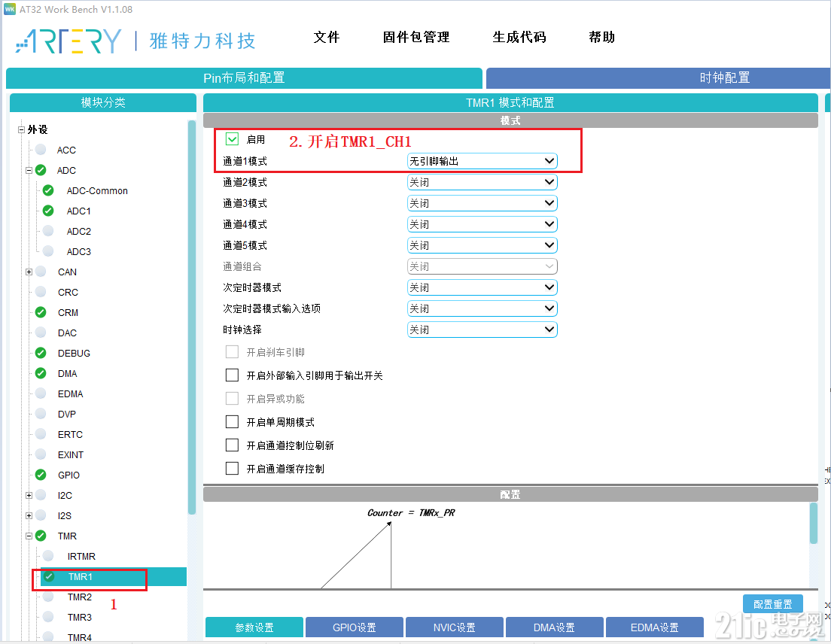Switch to the Pin布局和配置 tab
This screenshot has width=831, height=644.
pyautogui.click(x=245, y=77)
